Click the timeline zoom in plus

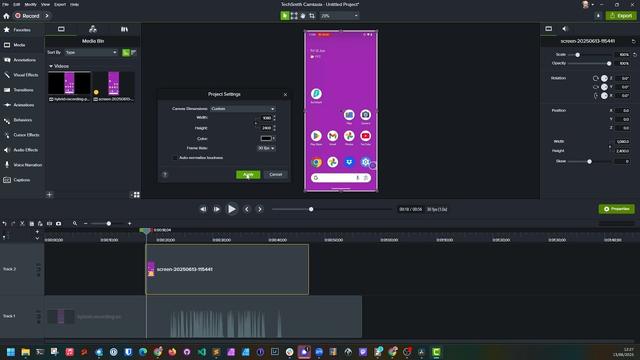(129, 224)
